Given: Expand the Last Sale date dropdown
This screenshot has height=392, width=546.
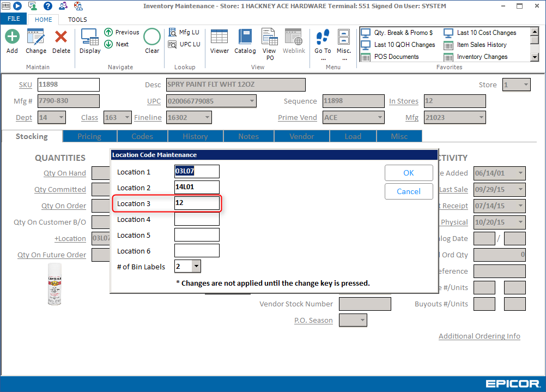Looking at the screenshot, I should pyautogui.click(x=520, y=189).
